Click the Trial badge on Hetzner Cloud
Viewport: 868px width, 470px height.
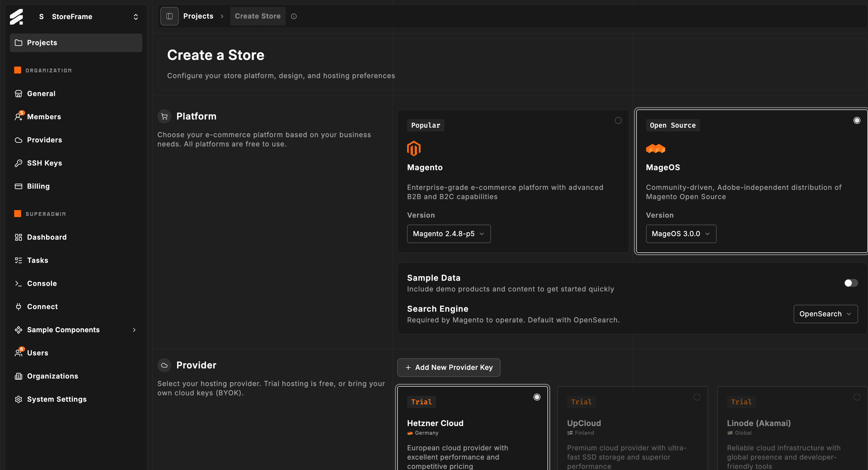click(x=421, y=402)
